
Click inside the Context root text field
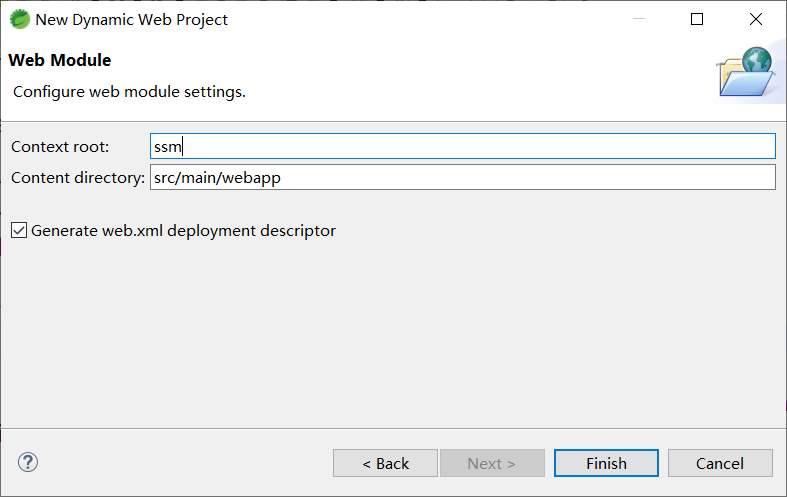(x=462, y=147)
